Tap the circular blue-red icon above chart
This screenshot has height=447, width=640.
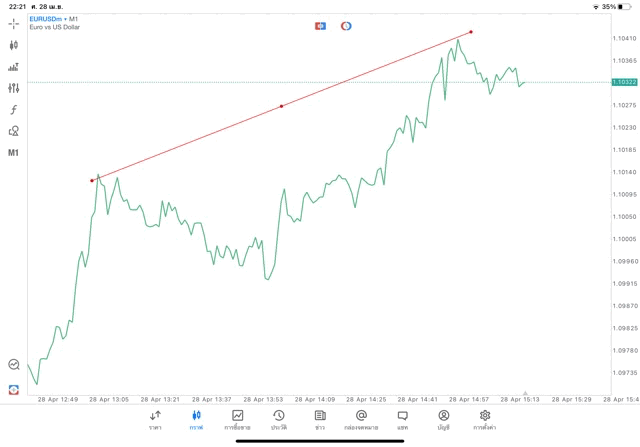coord(346,26)
